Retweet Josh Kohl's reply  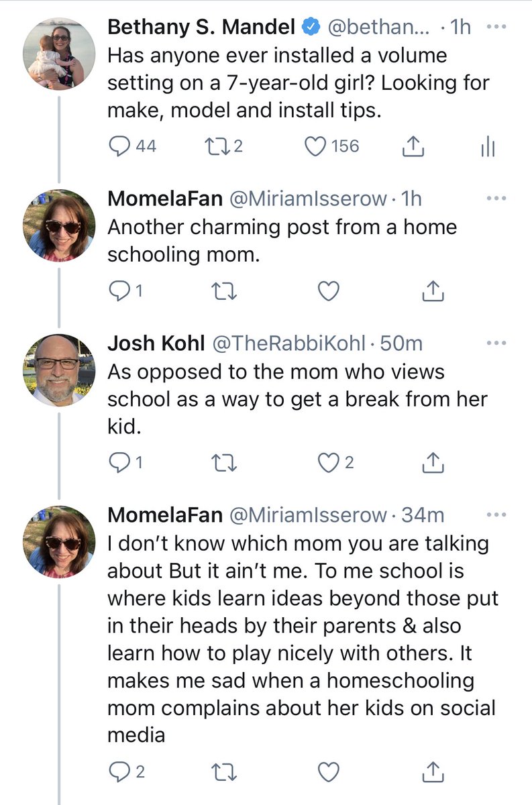click(221, 462)
